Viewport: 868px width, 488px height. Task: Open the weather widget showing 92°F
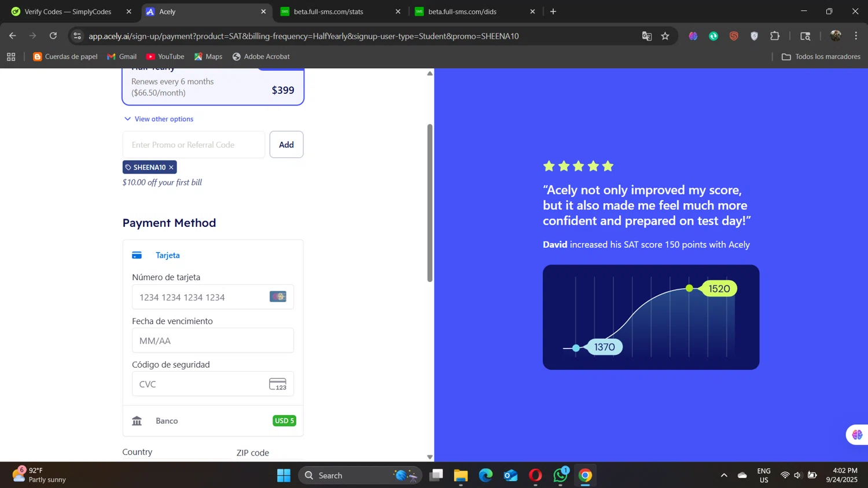click(39, 475)
